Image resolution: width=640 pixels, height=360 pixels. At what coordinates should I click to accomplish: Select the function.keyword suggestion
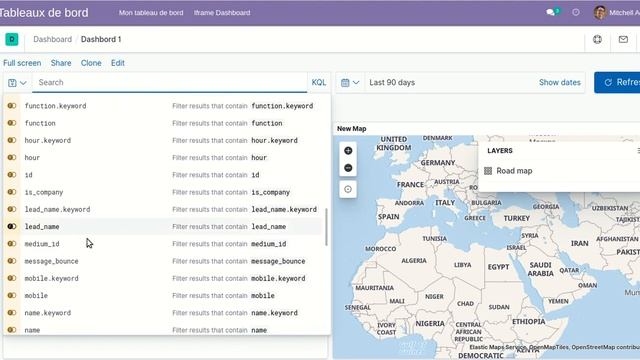pyautogui.click(x=164, y=106)
